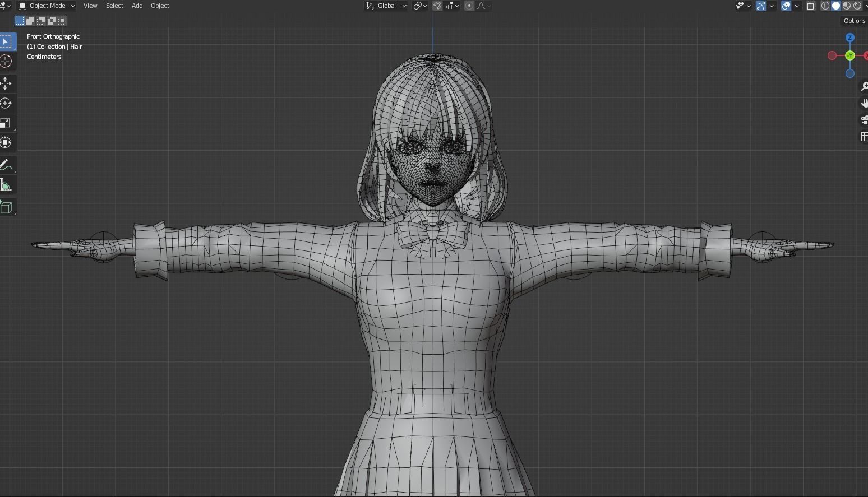Screen dimensions: 868x497
Task: Open the View menu
Action: pos(90,6)
